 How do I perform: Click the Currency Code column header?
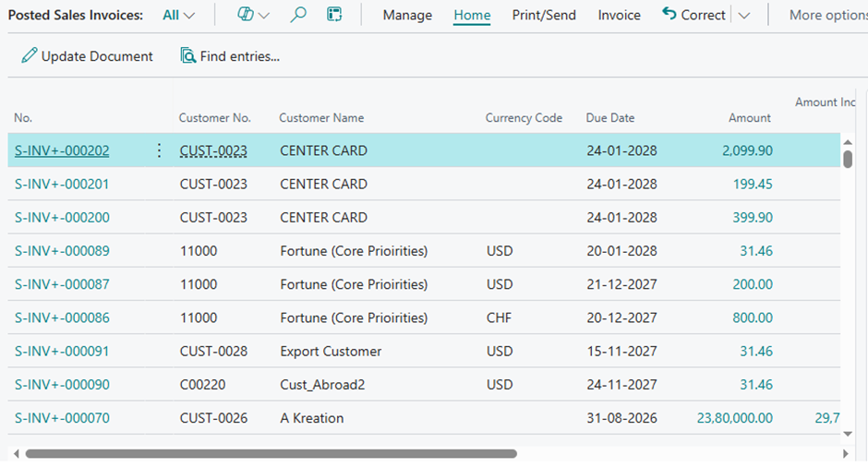click(524, 118)
